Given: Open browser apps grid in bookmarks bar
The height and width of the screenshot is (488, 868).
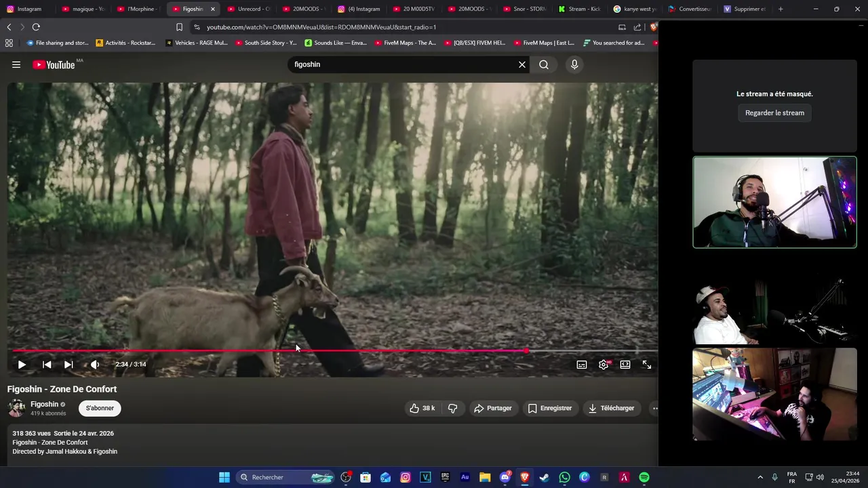Looking at the screenshot, I should (x=9, y=43).
